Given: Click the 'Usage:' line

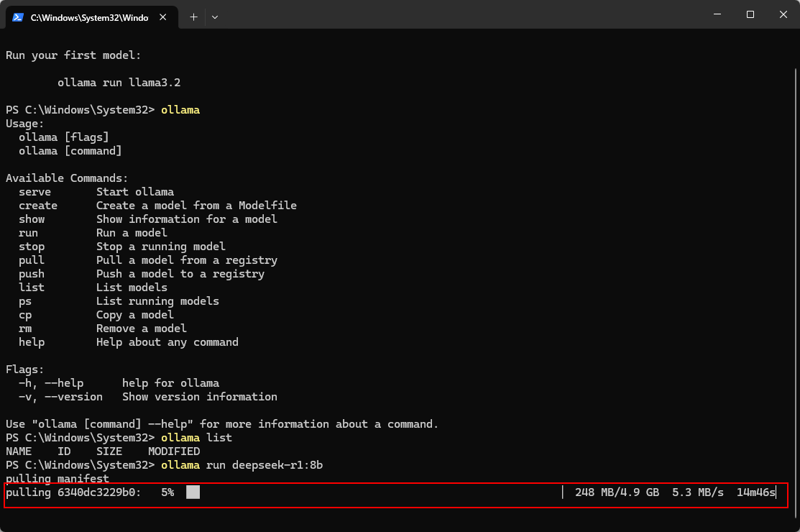Looking at the screenshot, I should (25, 124).
